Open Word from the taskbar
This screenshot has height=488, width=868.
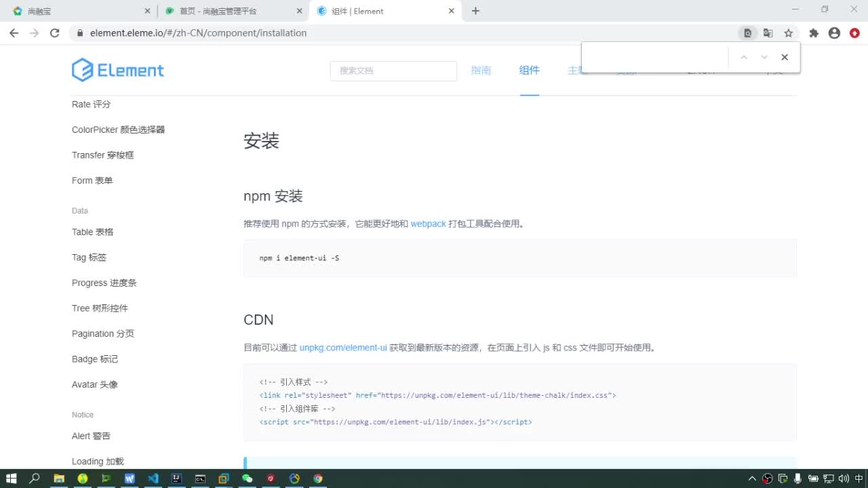130,479
